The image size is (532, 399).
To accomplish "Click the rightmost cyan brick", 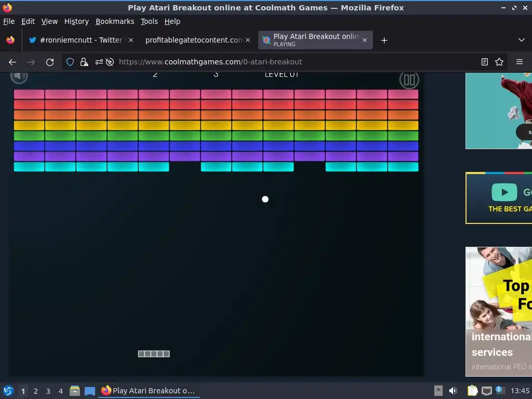I will click(x=403, y=167).
